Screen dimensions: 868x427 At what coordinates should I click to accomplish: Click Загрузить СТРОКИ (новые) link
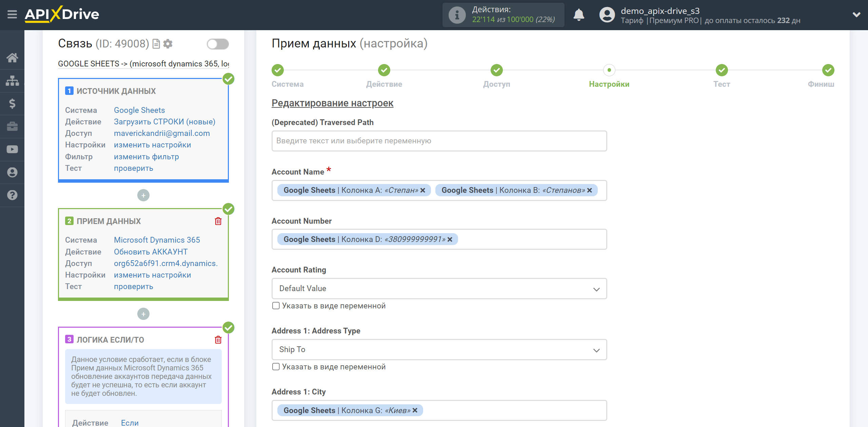pyautogui.click(x=164, y=122)
